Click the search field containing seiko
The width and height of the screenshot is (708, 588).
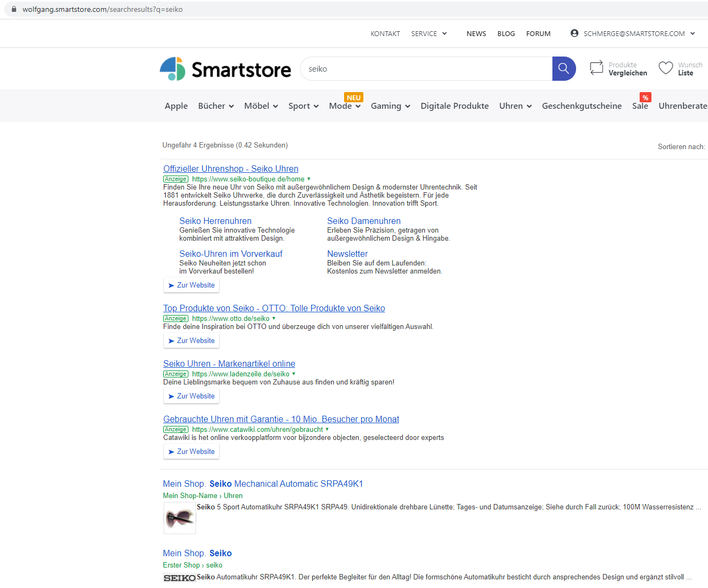pyautogui.click(x=425, y=69)
